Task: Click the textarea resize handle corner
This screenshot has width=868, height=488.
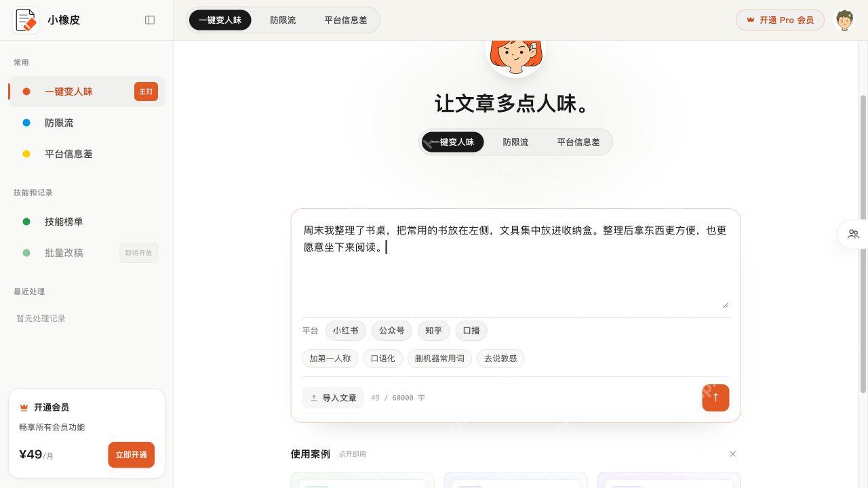Action: pos(725,305)
